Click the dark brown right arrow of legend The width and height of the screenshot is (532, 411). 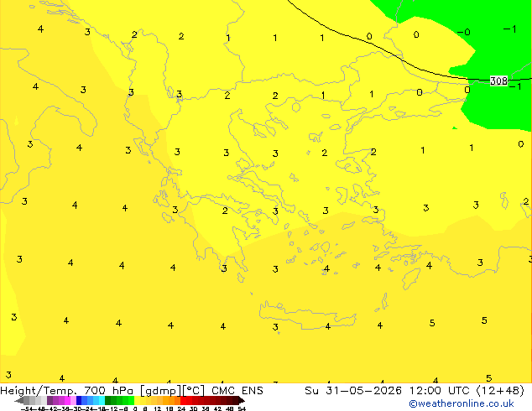pos(241,401)
